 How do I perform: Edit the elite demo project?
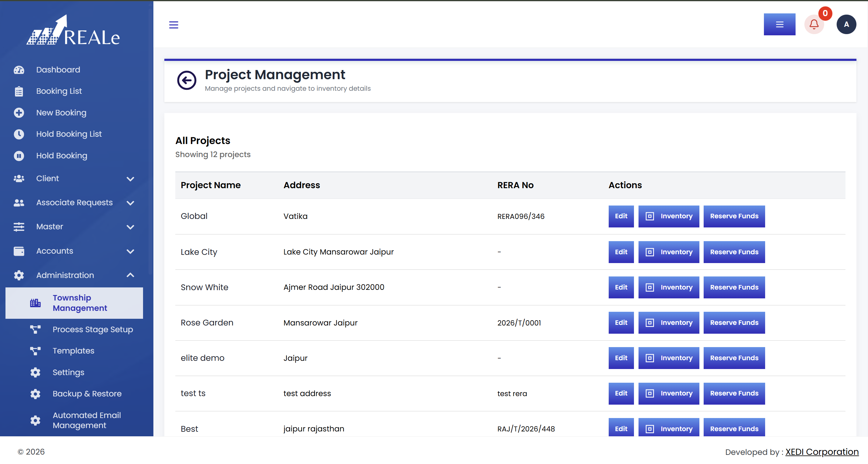pos(621,358)
